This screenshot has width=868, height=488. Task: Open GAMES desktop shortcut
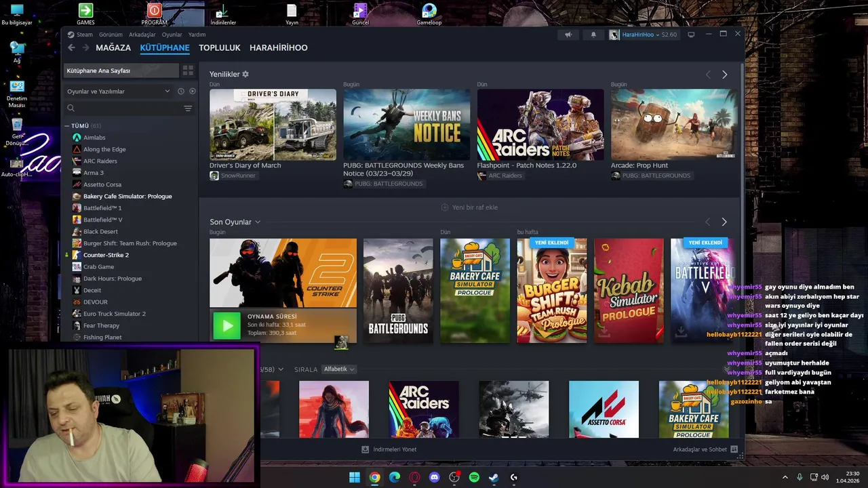click(x=85, y=14)
